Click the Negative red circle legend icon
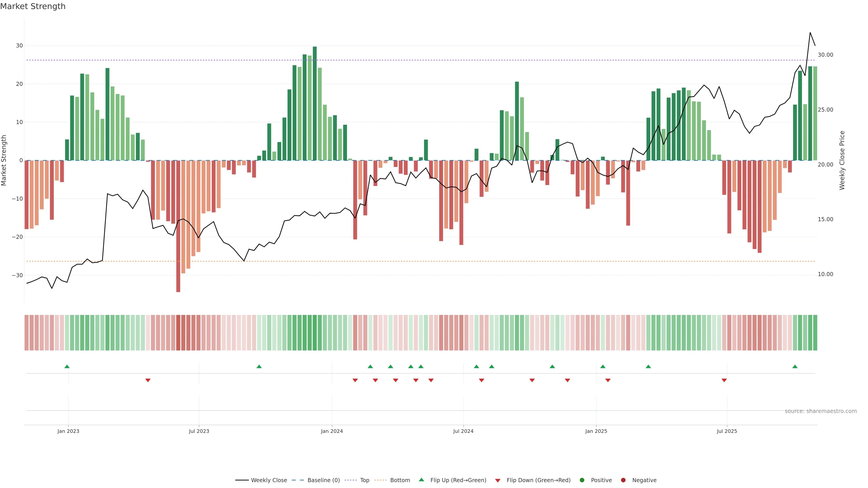Image resolution: width=868 pixels, height=488 pixels. click(623, 480)
